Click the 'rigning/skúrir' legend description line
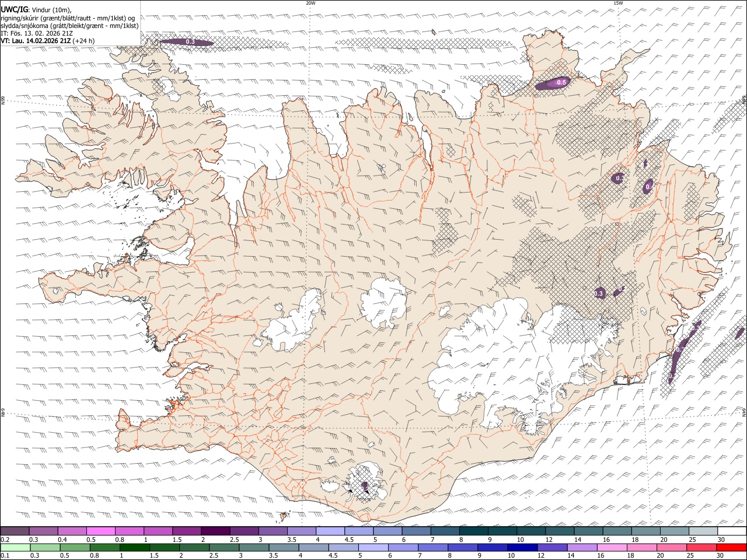Viewport: 747px width, 560px height. [x=68, y=17]
